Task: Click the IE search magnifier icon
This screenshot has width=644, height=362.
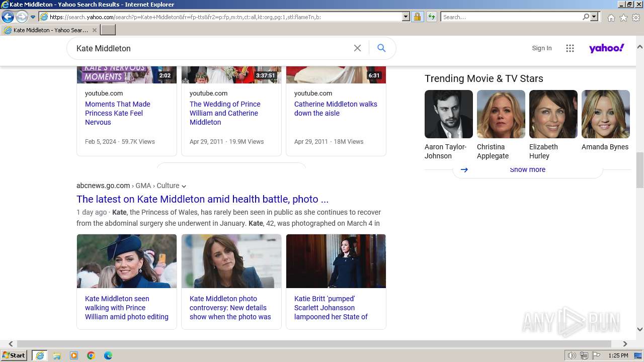Action: point(586,17)
